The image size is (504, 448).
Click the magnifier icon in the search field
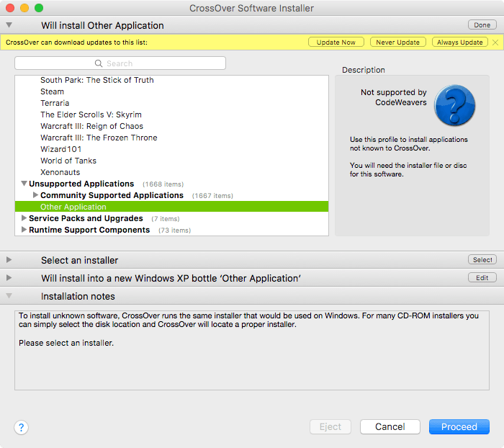tap(100, 63)
